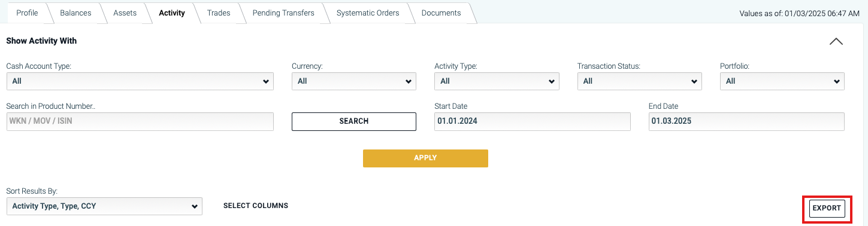Open the Documents tab

(441, 13)
